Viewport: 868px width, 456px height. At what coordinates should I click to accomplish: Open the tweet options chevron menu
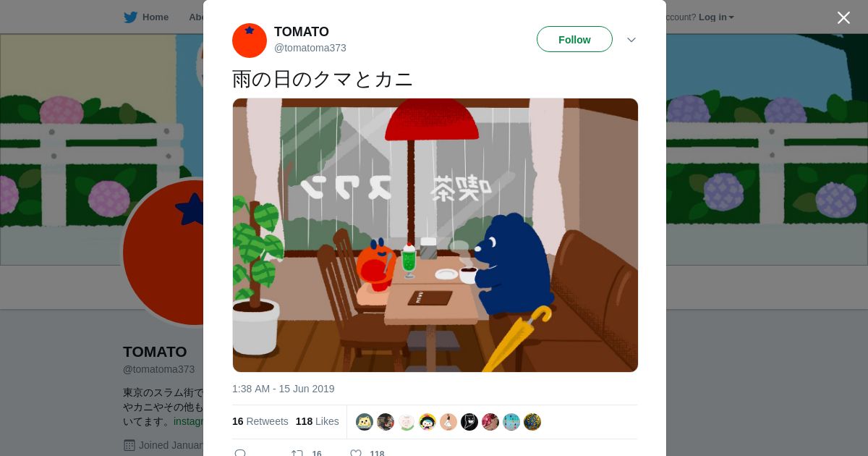coord(631,40)
